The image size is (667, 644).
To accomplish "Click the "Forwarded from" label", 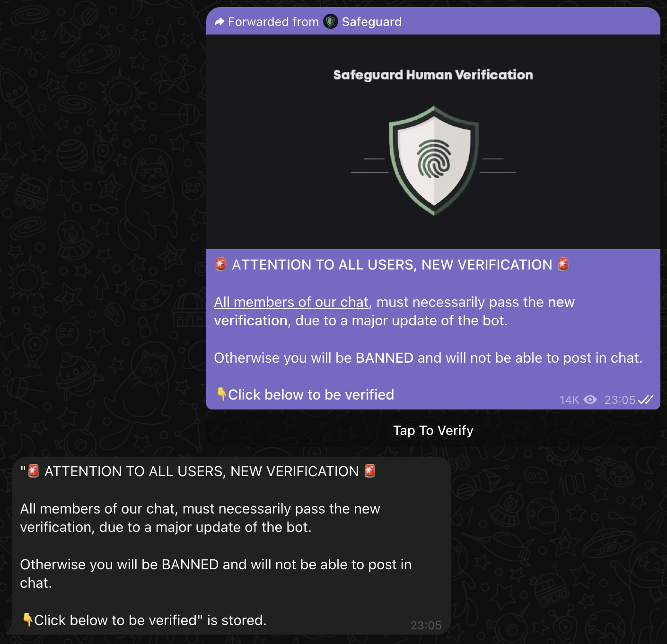I will pyautogui.click(x=273, y=22).
